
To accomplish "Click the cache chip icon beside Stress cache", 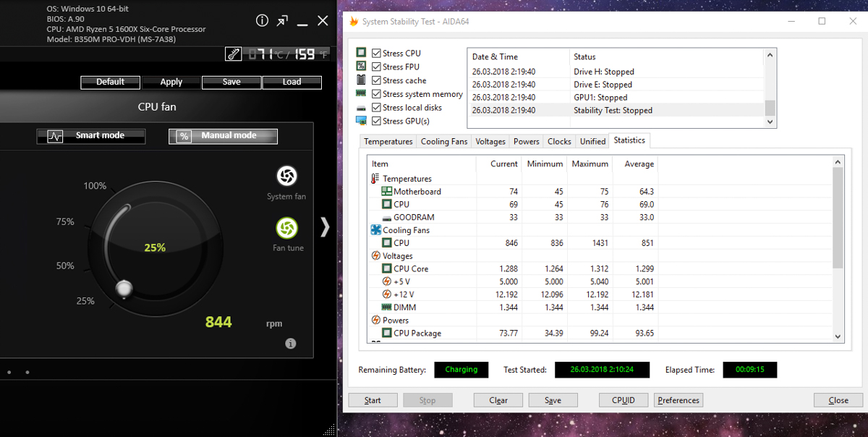I will (361, 80).
